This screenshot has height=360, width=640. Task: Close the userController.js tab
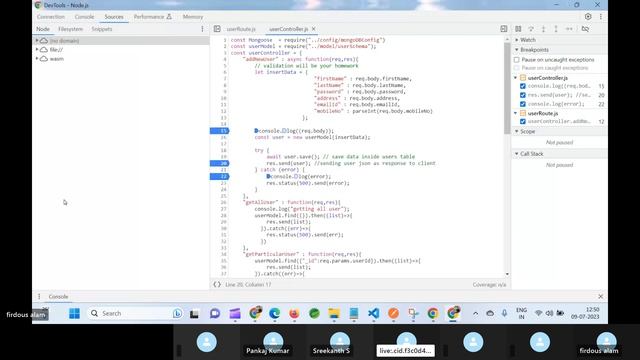pyautogui.click(x=313, y=29)
